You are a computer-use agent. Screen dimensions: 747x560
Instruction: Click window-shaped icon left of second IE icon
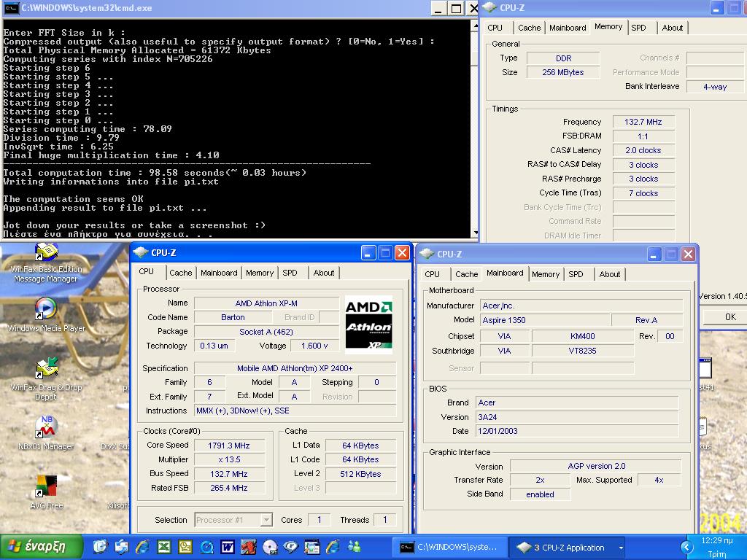[311, 547]
